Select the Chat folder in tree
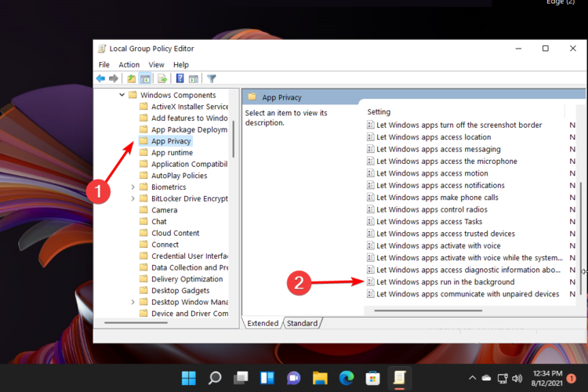The width and height of the screenshot is (588, 392). (x=159, y=221)
